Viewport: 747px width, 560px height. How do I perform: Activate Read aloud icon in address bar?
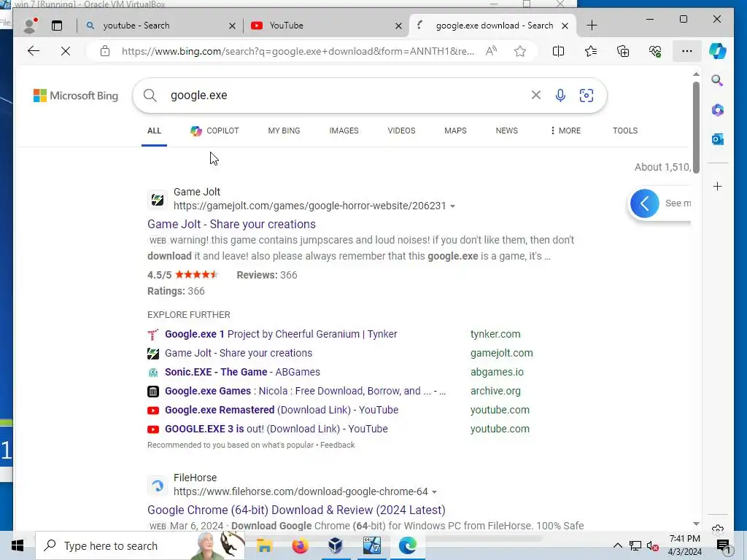pyautogui.click(x=491, y=51)
